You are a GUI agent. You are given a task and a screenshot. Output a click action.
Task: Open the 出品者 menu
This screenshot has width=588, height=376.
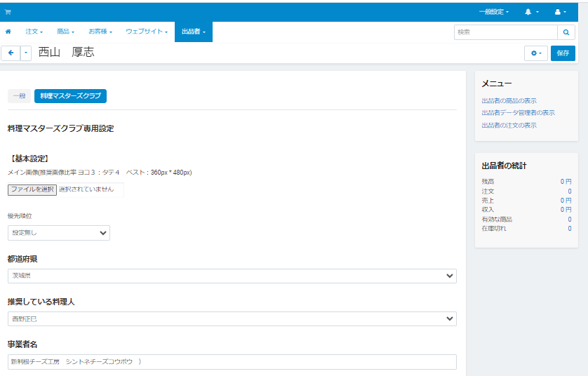[193, 32]
